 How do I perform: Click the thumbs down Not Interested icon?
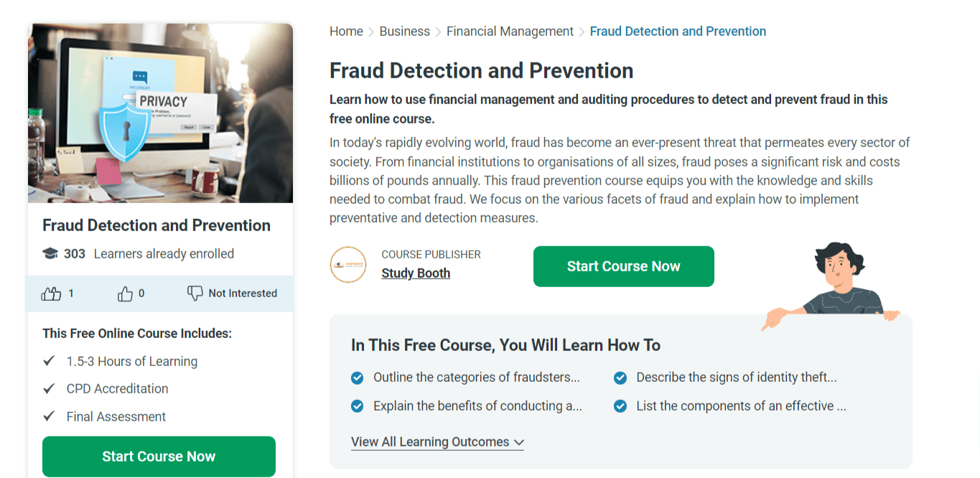pyautogui.click(x=195, y=293)
